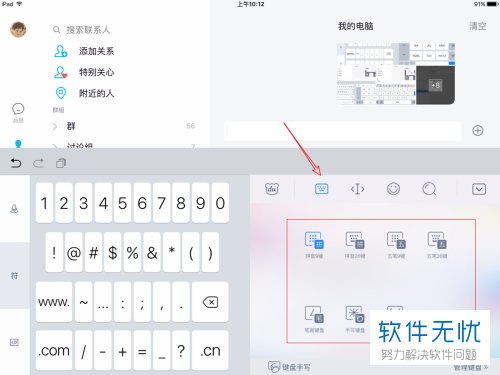Open the +8 more images overlay
500x375 pixels.
tap(435, 85)
